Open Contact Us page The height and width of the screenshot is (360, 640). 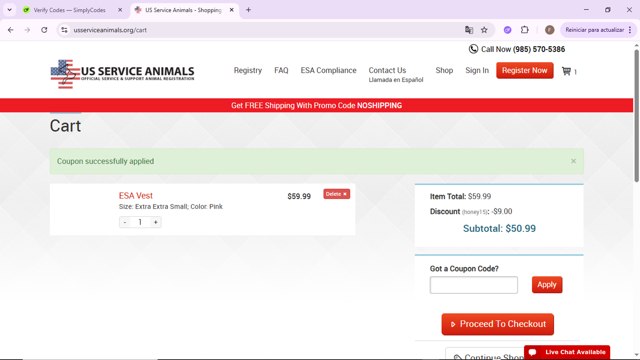[x=387, y=70]
